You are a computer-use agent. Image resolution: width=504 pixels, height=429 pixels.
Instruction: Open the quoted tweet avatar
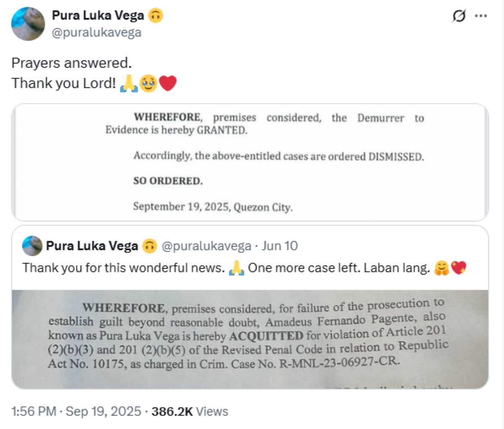32,246
